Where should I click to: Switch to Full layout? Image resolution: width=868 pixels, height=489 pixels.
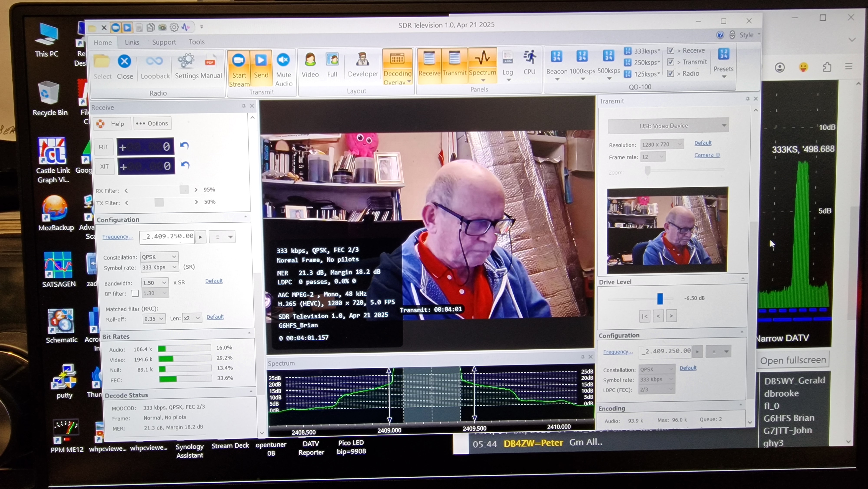(332, 65)
